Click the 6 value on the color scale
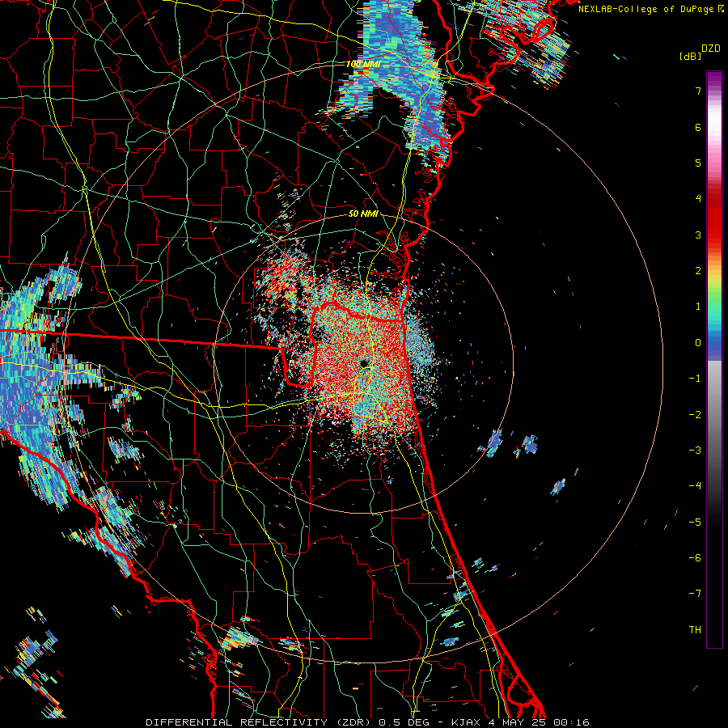 [698, 127]
